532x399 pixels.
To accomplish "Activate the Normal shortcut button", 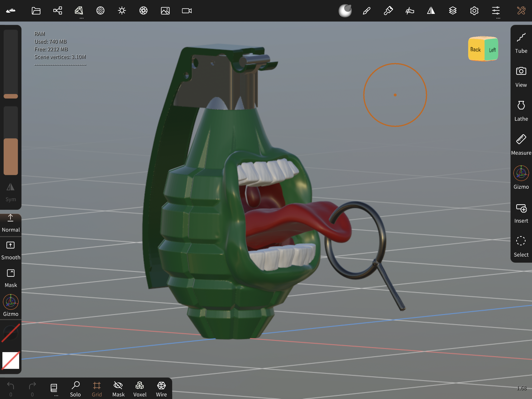I will click(x=11, y=223).
